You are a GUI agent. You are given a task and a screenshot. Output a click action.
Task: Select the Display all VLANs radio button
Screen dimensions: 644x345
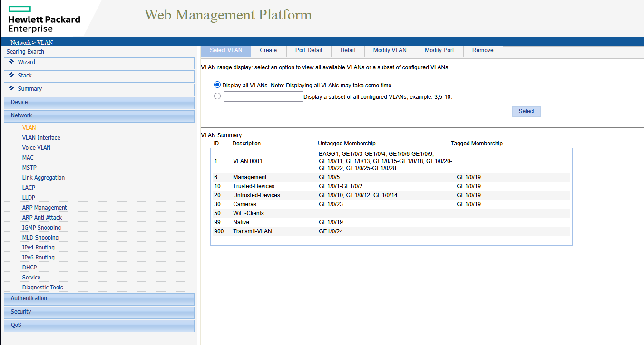coord(217,84)
